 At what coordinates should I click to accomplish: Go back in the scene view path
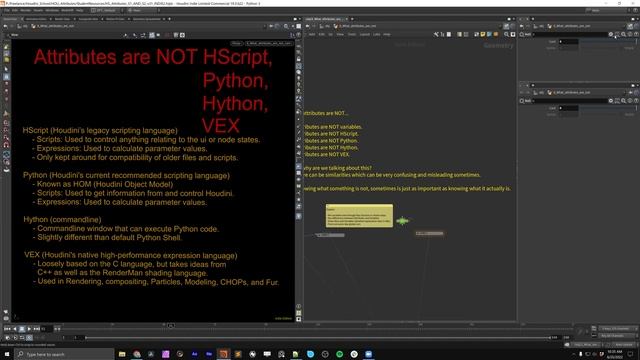coord(5,26)
